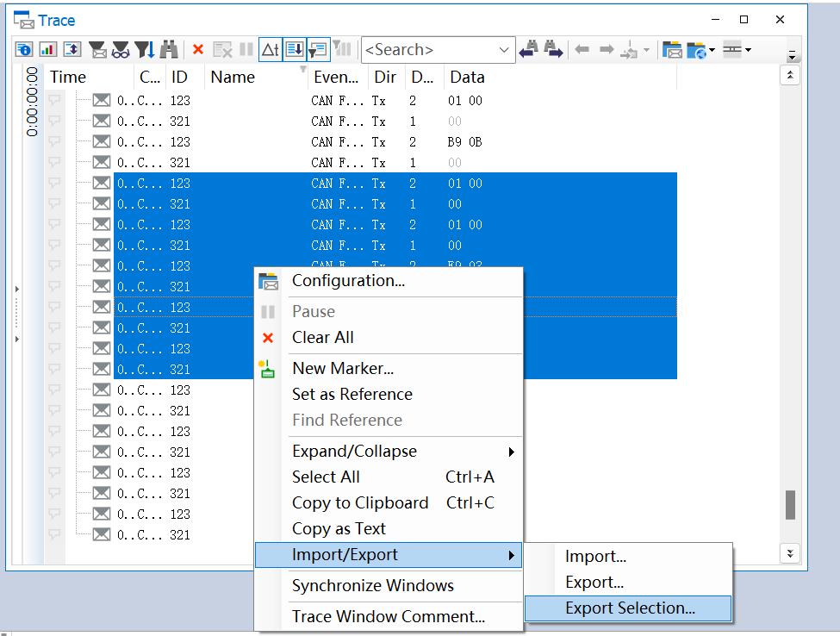
Task: Click the Data column header
Action: [x=467, y=77]
